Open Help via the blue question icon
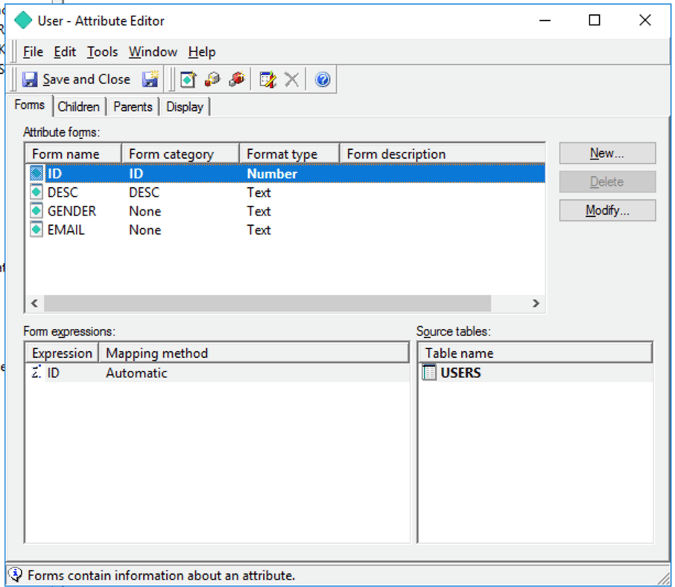This screenshot has width=675, height=587. coord(322,79)
